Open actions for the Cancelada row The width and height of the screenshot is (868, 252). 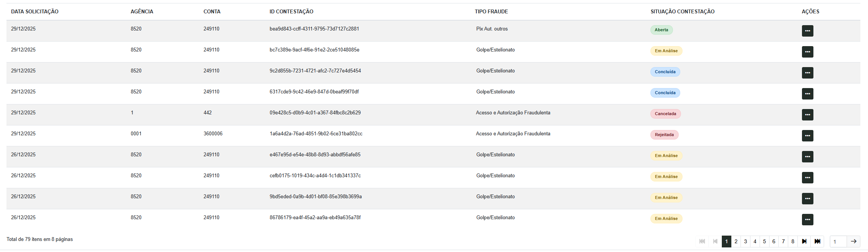pos(807,115)
